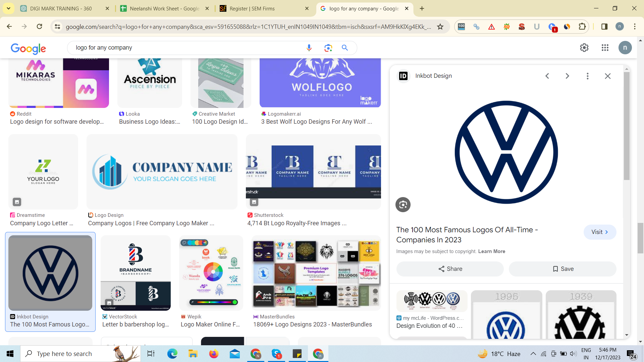Open the Wolf Logo image result
Image resolution: width=644 pixels, height=362 pixels.
[x=320, y=83]
